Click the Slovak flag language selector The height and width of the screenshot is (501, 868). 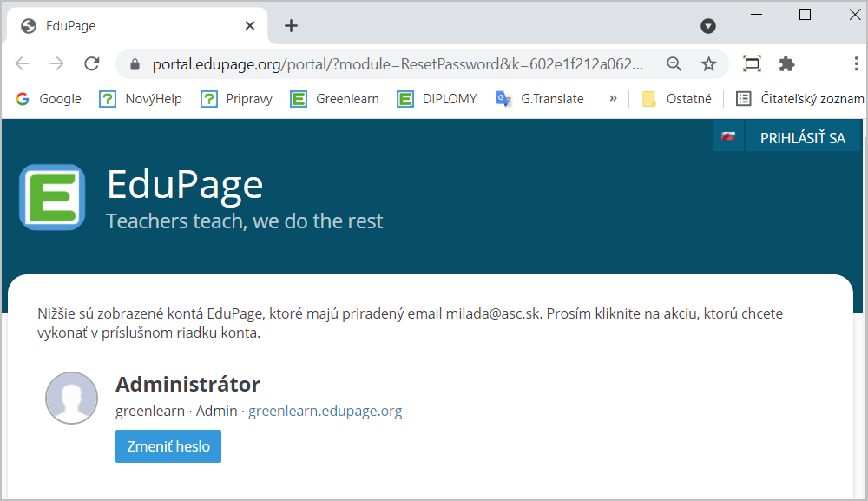pos(728,136)
